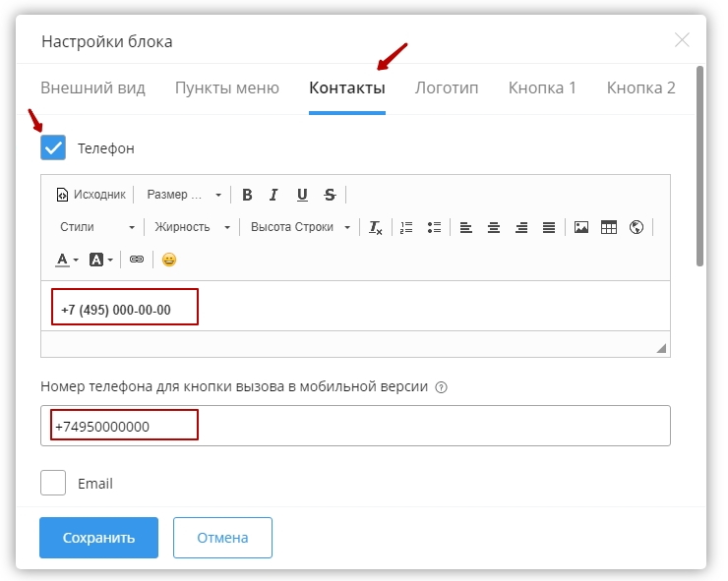Remove text formatting with clear format icon
Screen dimensions: 728x581
(x=375, y=227)
